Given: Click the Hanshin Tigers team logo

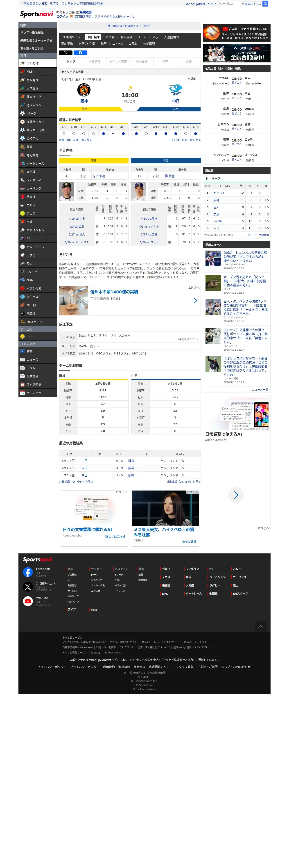Looking at the screenshot, I should coord(84,90).
